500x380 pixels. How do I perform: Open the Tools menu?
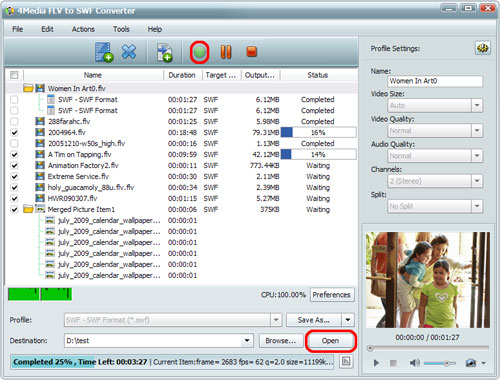tap(121, 29)
